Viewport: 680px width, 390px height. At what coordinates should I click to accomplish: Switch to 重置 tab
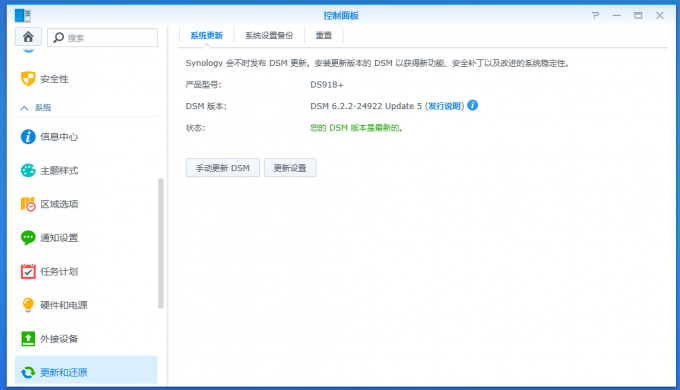point(324,36)
